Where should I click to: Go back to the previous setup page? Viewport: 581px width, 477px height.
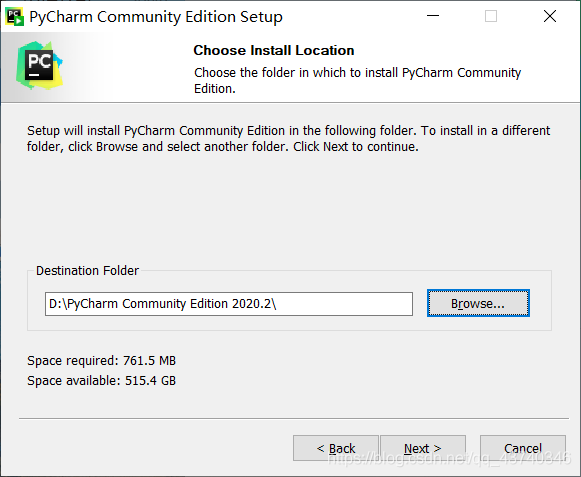tap(336, 448)
